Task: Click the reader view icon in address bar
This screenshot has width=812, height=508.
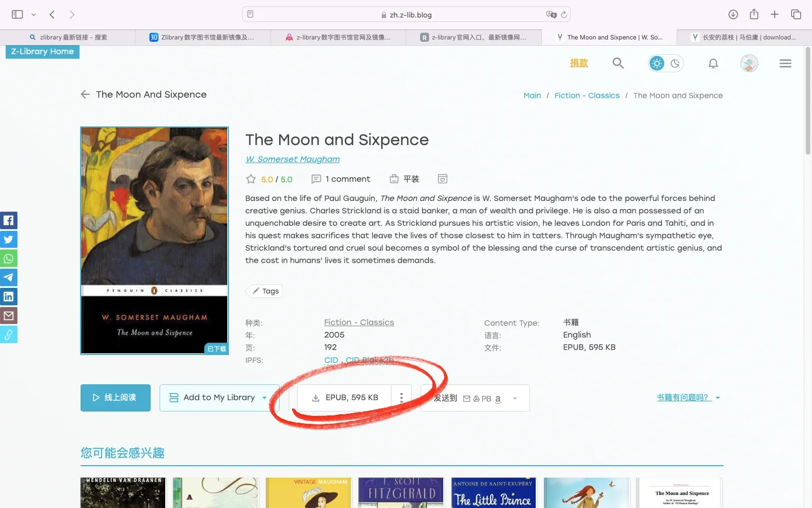Action: tap(250, 14)
